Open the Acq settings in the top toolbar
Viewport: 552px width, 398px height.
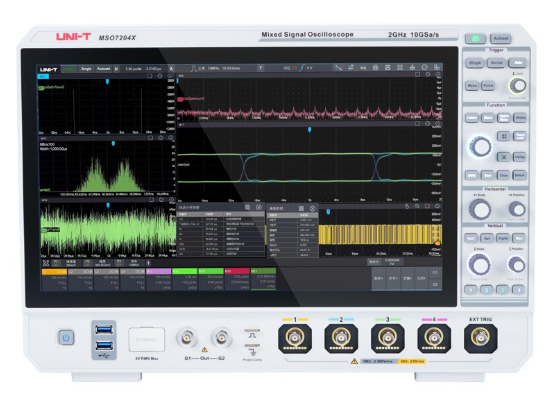point(363,68)
